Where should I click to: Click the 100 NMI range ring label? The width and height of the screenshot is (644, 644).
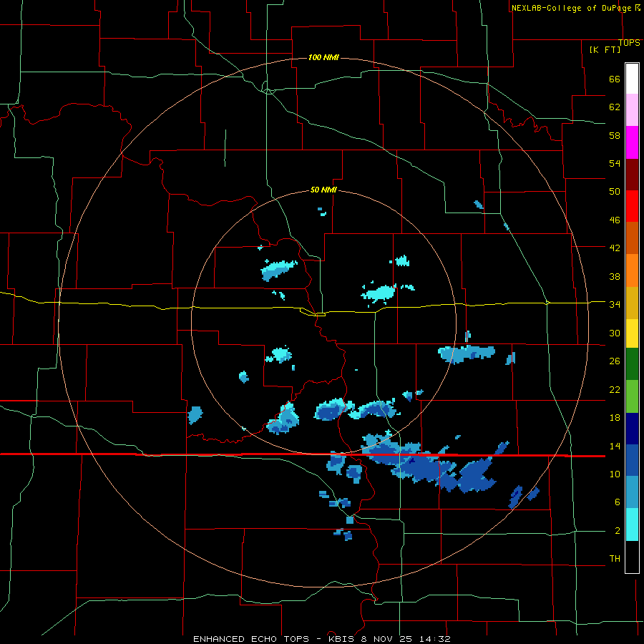(323, 57)
